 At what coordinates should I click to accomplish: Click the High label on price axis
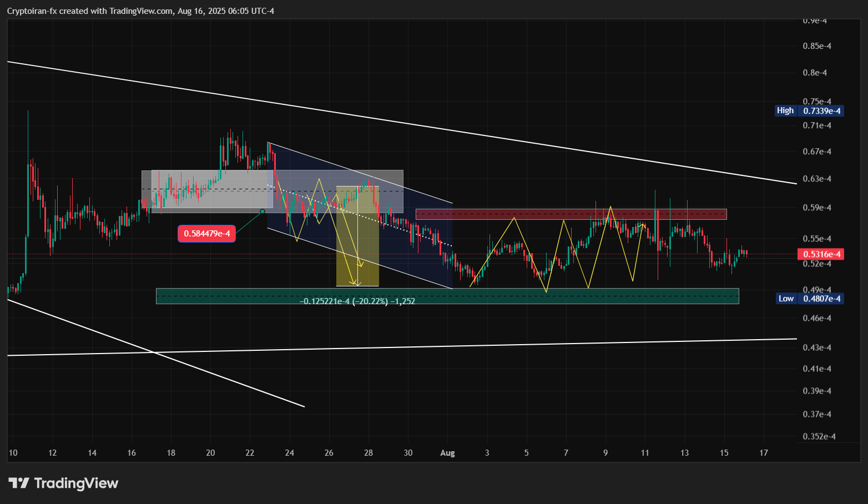(785, 110)
